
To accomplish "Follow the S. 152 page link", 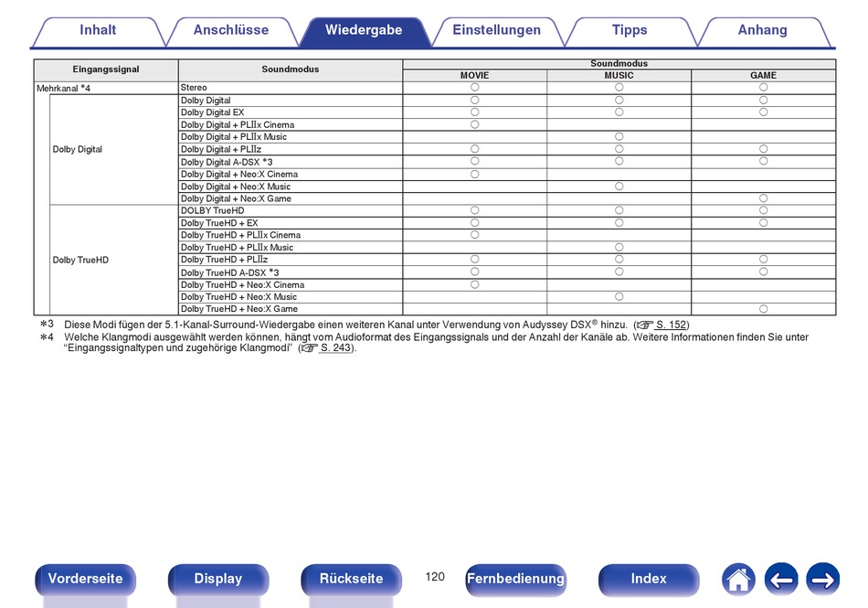I will pyautogui.click(x=671, y=325).
